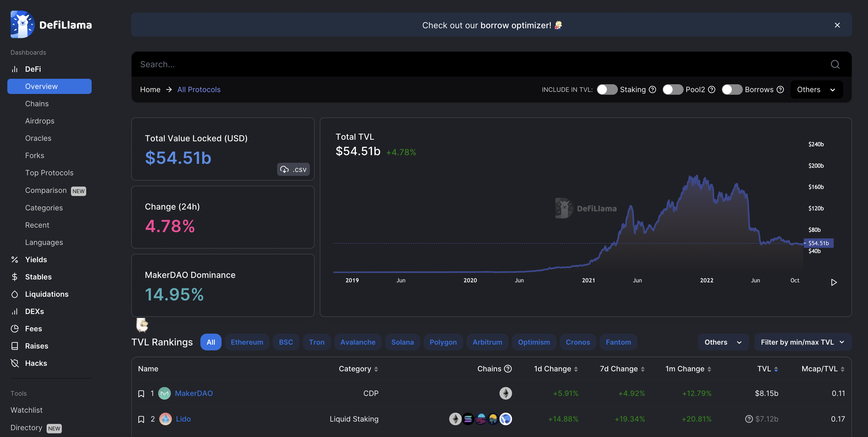This screenshot has height=437, width=868.
Task: Filter rankings by Tron
Action: (x=316, y=342)
